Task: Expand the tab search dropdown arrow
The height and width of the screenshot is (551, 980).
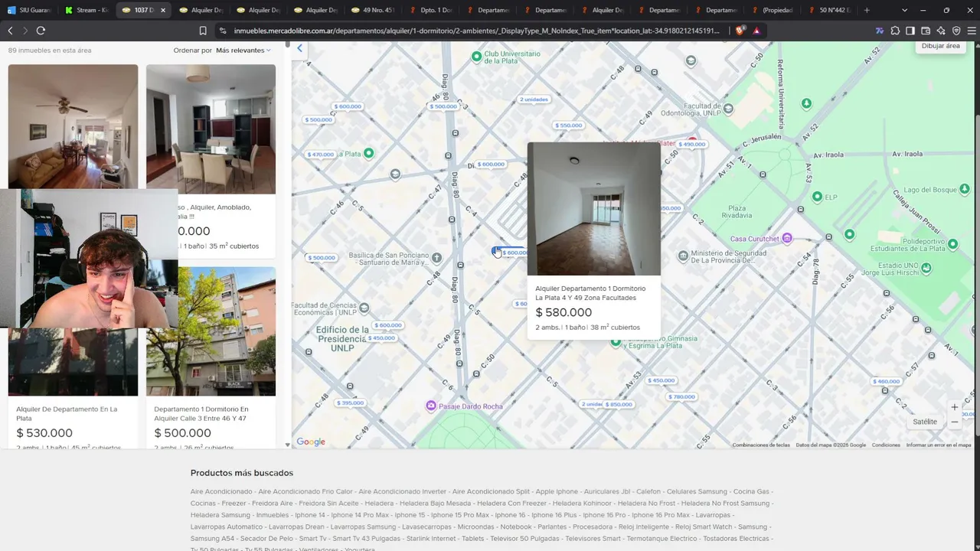Action: (x=904, y=10)
